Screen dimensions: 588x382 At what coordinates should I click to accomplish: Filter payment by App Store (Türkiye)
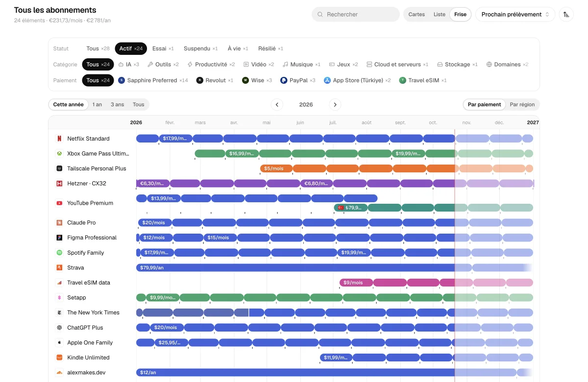357,80
